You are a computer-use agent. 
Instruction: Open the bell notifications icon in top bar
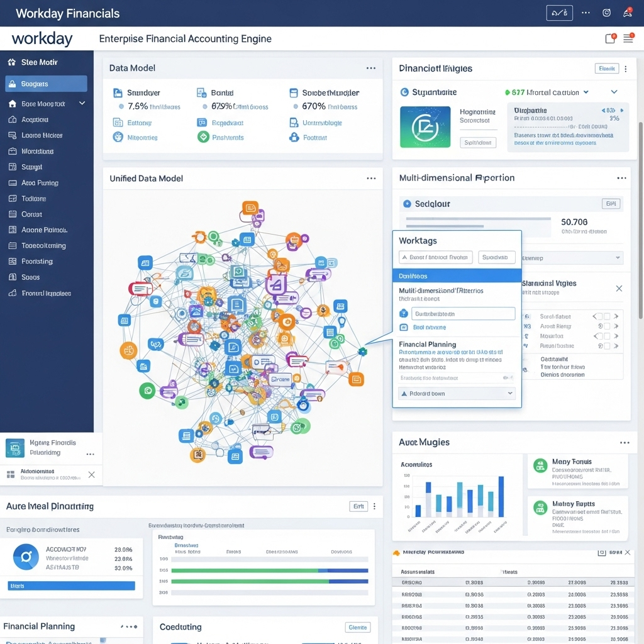(628, 13)
